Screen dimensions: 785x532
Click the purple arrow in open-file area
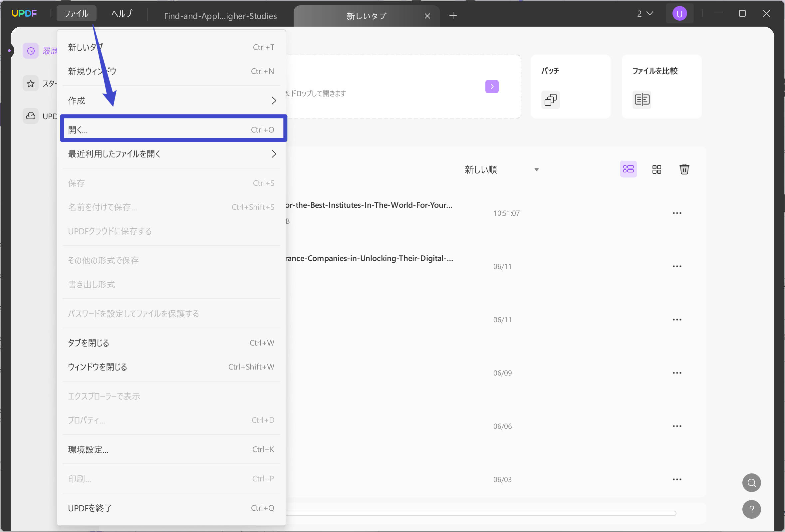click(x=492, y=87)
